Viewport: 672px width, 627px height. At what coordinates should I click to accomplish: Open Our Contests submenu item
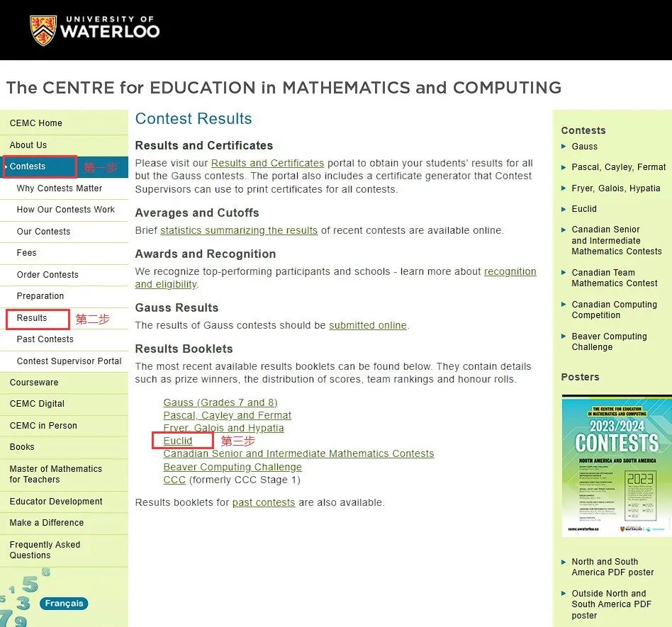pos(43,231)
